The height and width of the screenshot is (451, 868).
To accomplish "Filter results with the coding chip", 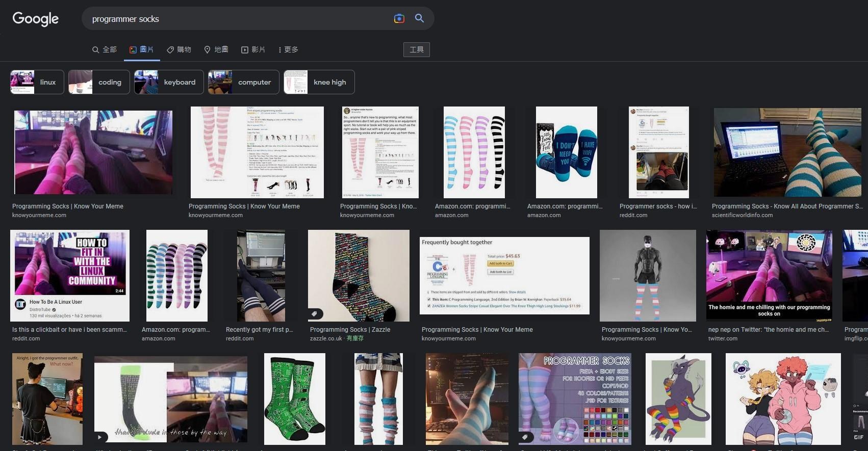I will point(99,82).
